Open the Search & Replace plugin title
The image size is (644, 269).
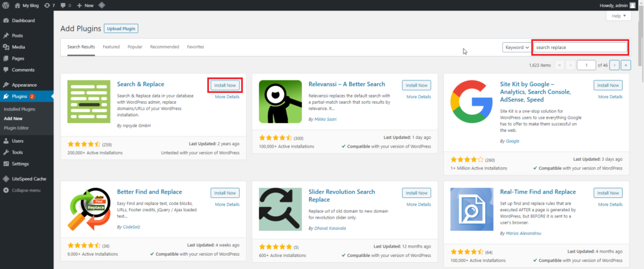[140, 84]
